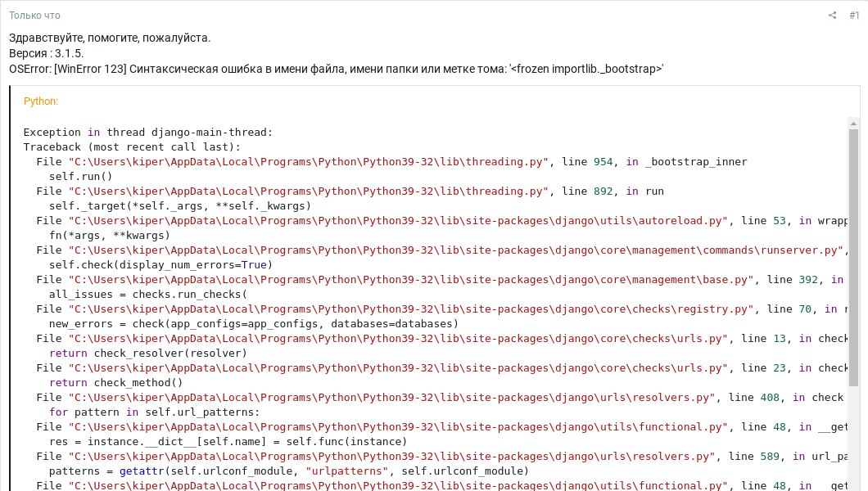This screenshot has height=491, width=868.
Task: Click the OSError WinError 123 message line
Action: (x=336, y=69)
